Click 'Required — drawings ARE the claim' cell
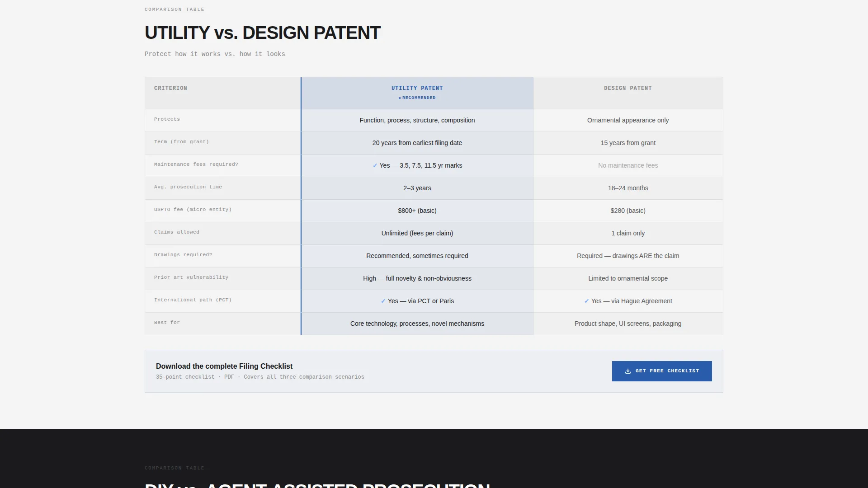868x488 pixels. 628,256
